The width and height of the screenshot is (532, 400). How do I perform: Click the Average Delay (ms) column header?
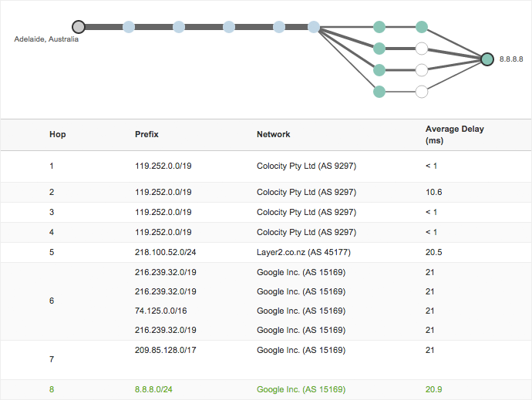click(455, 135)
